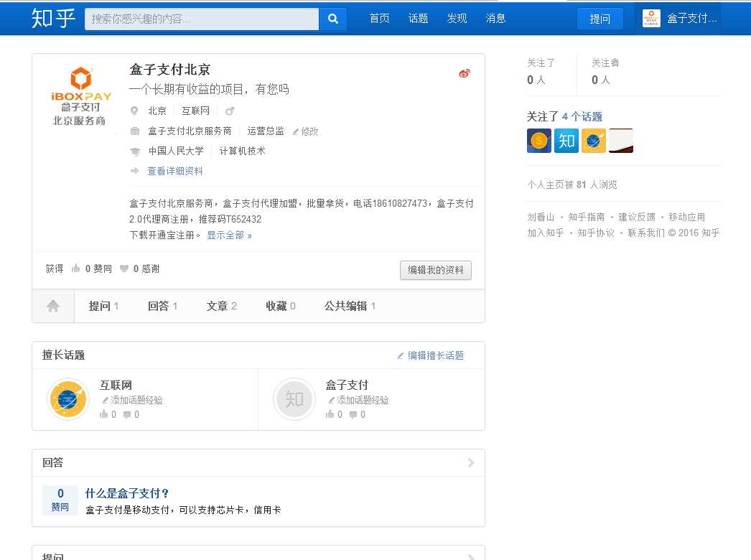This screenshot has height=560, width=751.
Task: Click 知乎指南 footer link
Action: (587, 217)
